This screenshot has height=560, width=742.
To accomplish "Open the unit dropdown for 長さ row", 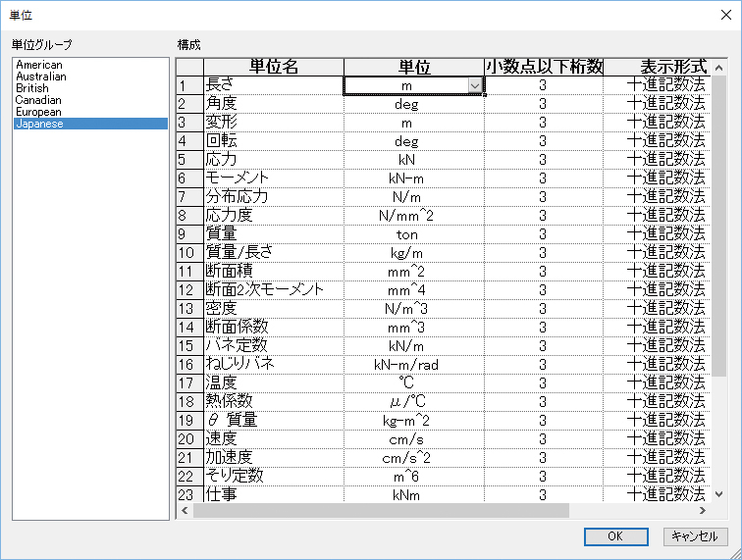I will (x=475, y=85).
